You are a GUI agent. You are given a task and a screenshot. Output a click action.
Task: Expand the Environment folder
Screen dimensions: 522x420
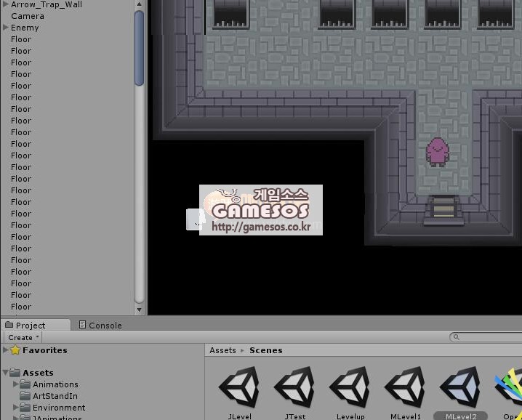[x=15, y=407]
